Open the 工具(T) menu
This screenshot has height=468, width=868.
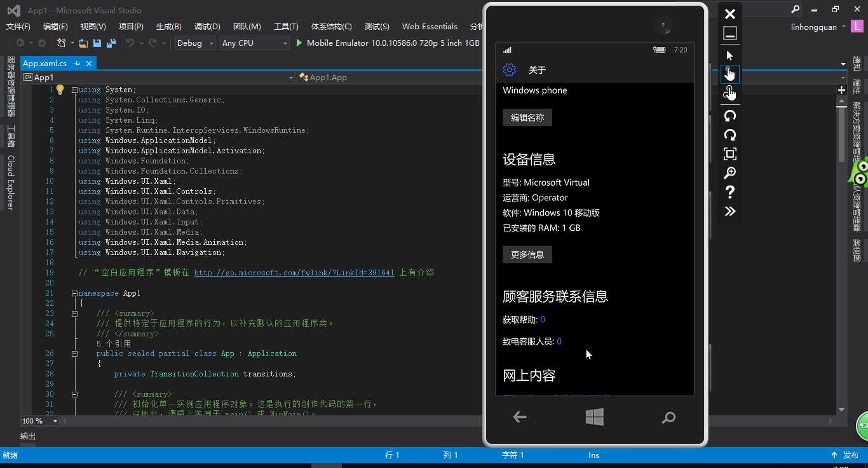286,27
